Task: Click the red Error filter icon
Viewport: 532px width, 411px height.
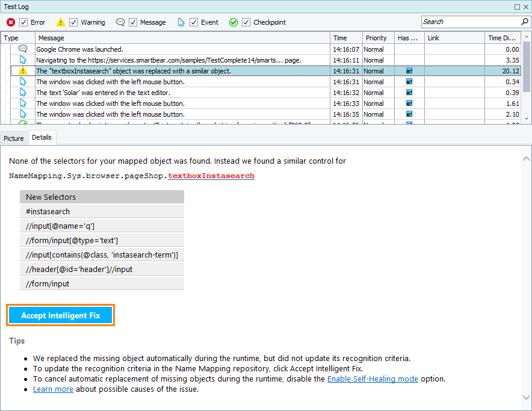Action: click(x=10, y=22)
